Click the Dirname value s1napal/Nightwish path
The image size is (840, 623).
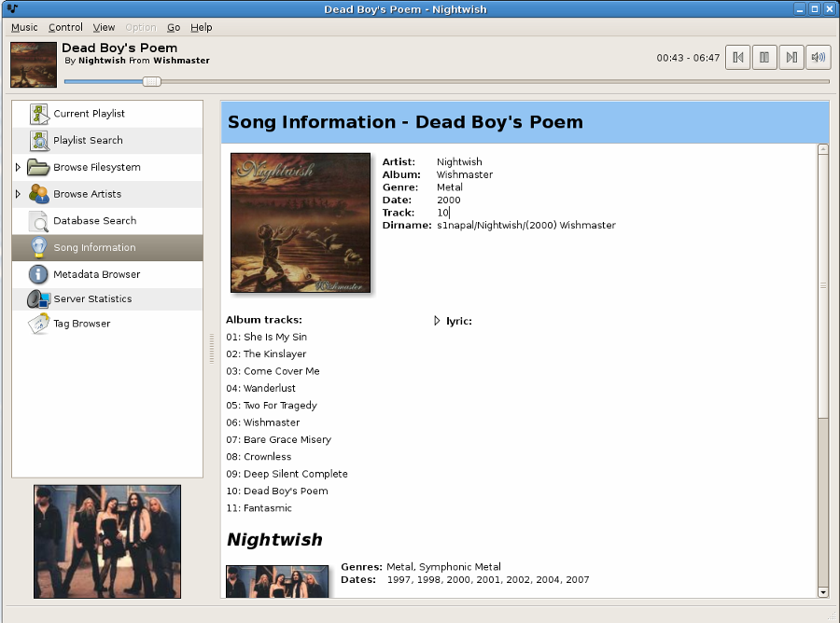(x=526, y=226)
